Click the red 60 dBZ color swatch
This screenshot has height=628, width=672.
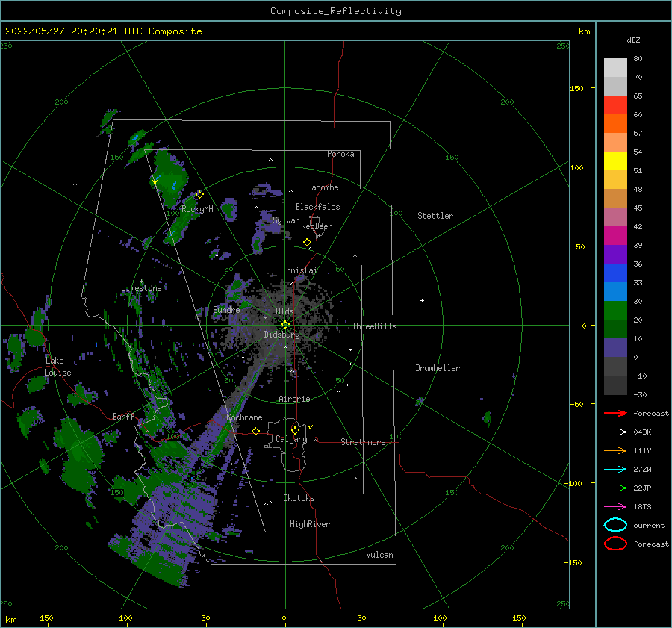click(615, 105)
